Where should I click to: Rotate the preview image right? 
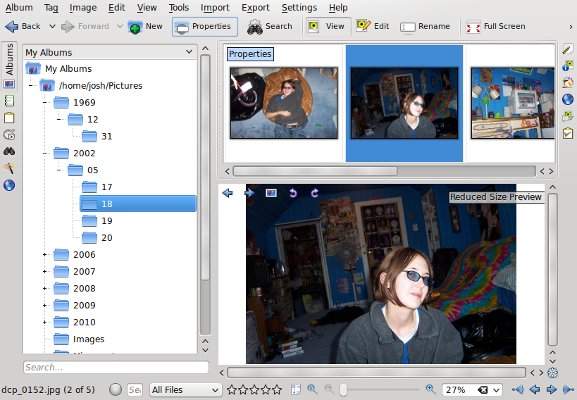tap(315, 193)
